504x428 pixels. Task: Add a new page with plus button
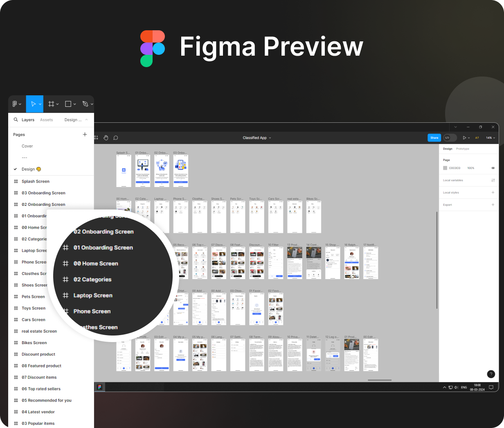pyautogui.click(x=85, y=134)
